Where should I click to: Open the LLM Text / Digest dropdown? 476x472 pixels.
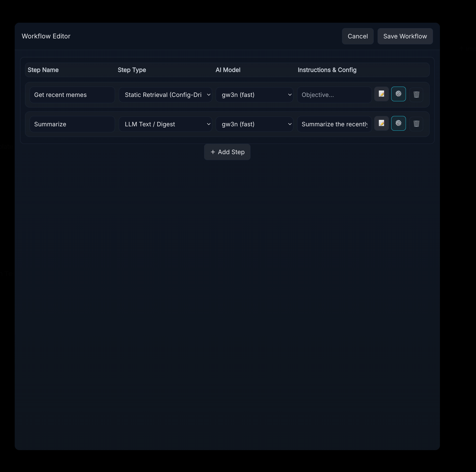click(165, 124)
